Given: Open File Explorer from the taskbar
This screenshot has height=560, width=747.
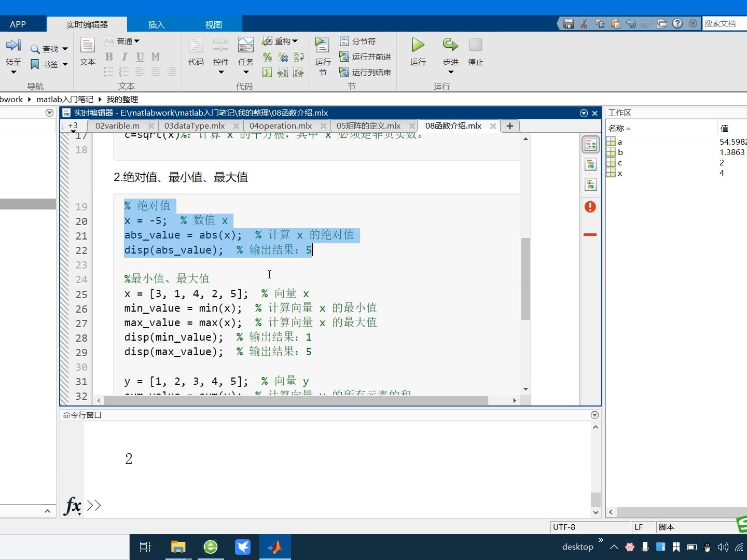Looking at the screenshot, I should tap(178, 547).
